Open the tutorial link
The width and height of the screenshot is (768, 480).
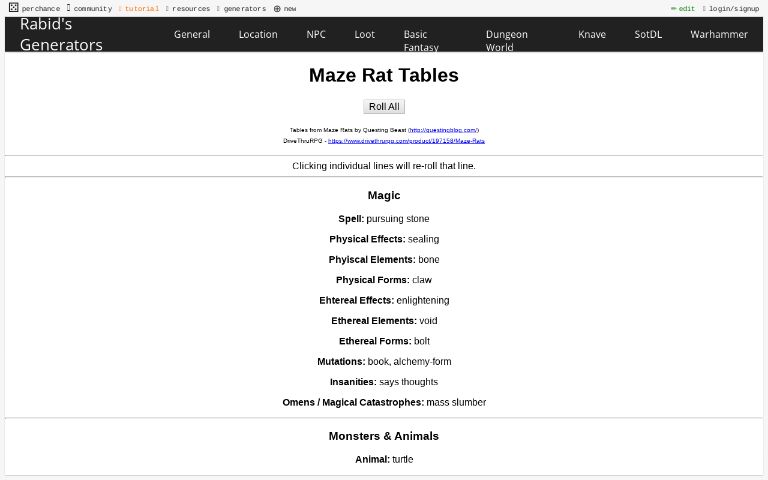coord(141,9)
